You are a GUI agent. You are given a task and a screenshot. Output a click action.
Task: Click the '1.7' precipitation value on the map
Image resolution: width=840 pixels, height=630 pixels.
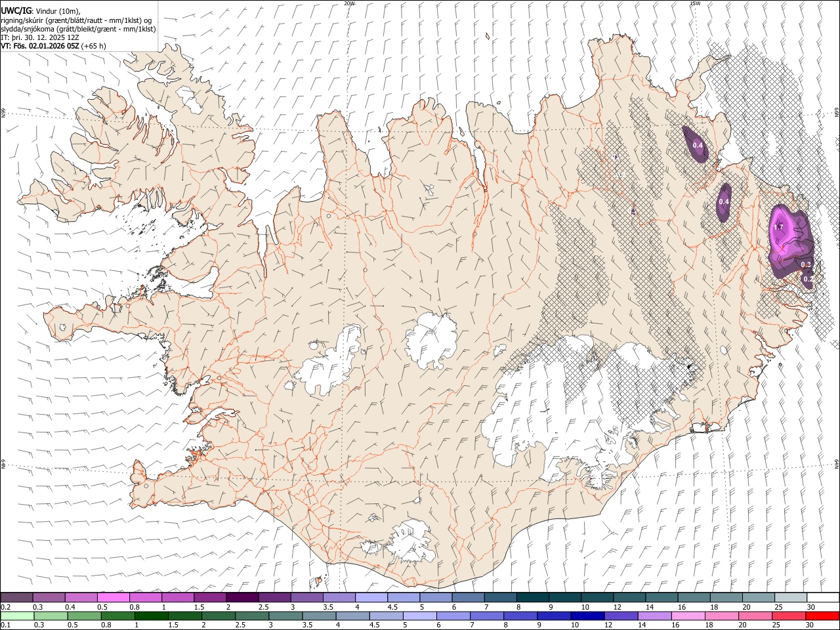tap(779, 227)
